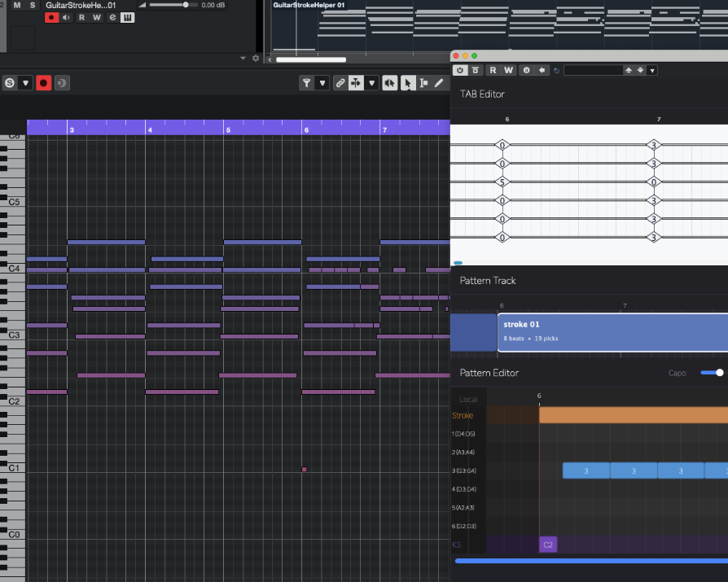
Task: Click the Range Selection tool
Action: (x=423, y=83)
